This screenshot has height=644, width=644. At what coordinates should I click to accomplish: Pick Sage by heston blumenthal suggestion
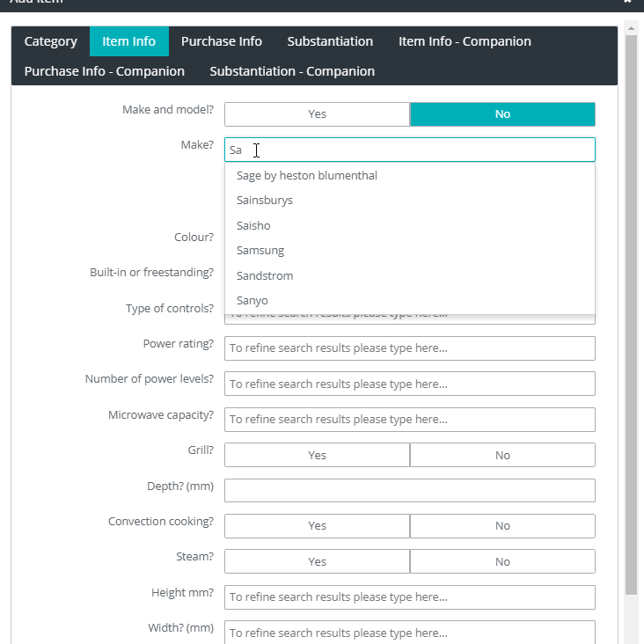click(409, 176)
